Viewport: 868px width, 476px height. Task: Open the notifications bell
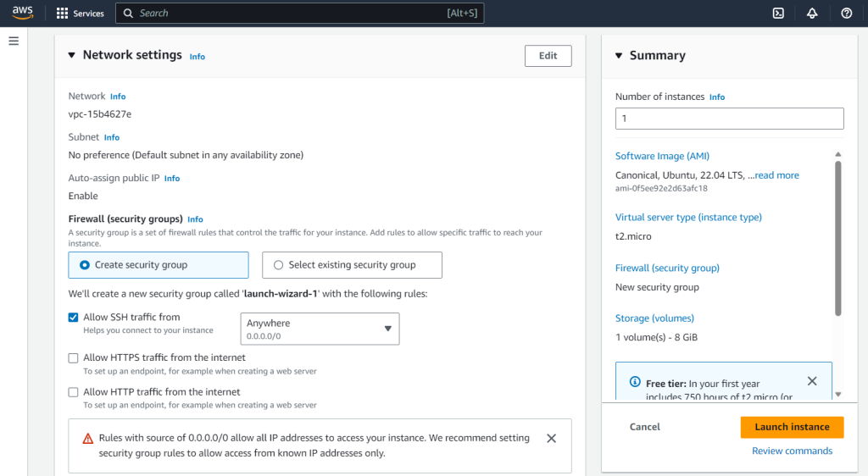tap(812, 13)
